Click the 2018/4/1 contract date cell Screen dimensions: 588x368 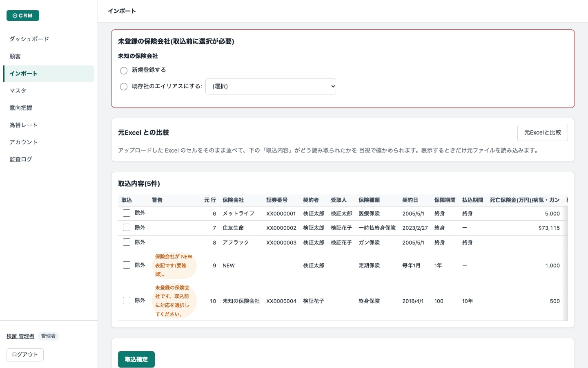[413, 301]
